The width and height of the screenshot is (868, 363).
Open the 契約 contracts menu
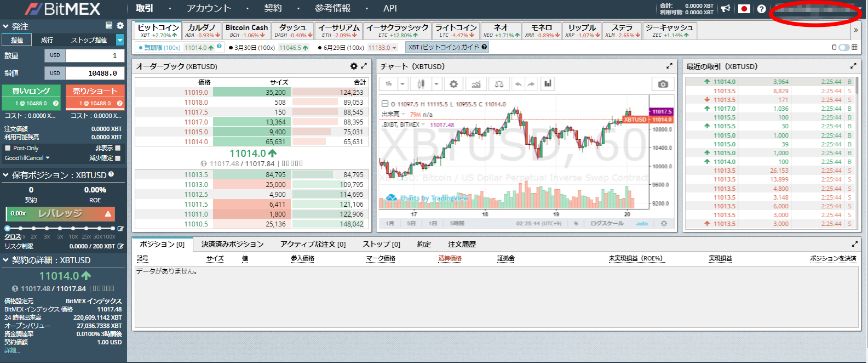coord(273,8)
